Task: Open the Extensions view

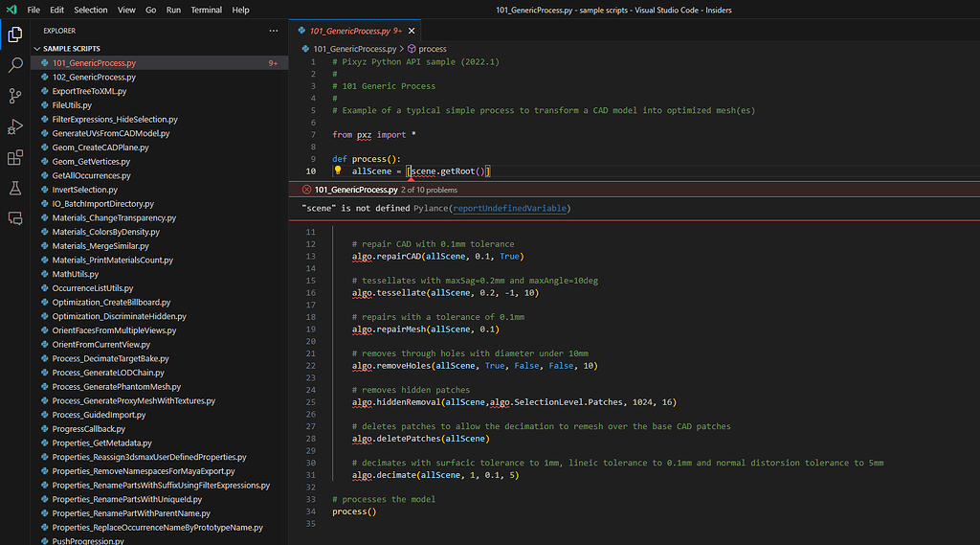Action: point(15,157)
